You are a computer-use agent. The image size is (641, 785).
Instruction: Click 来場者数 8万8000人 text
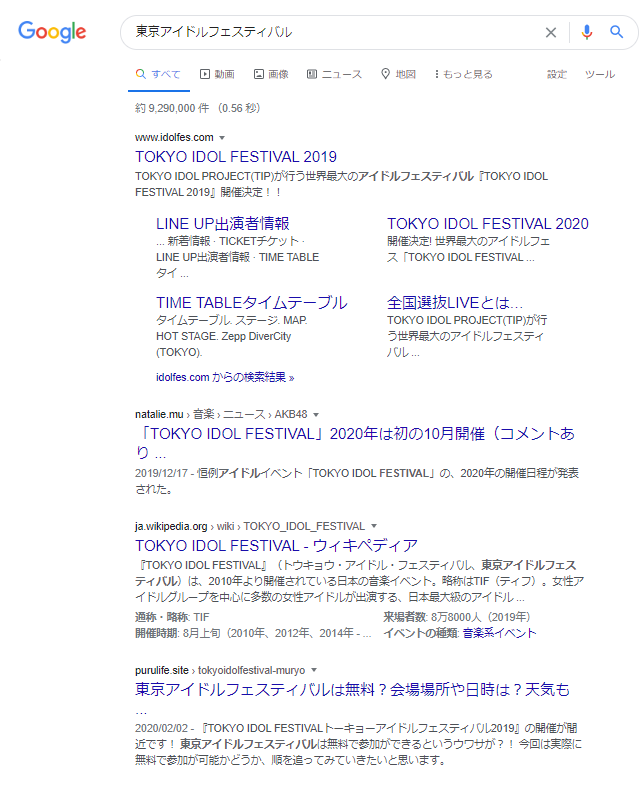click(457, 617)
